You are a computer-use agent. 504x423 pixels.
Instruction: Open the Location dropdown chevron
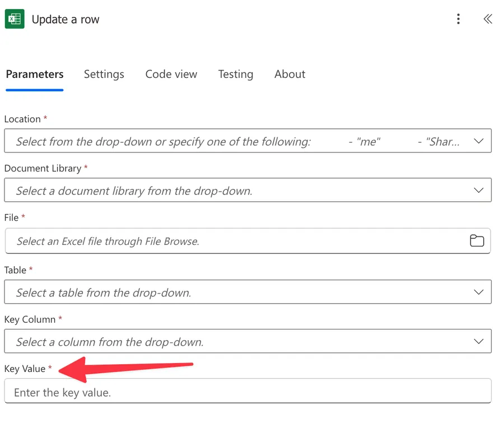(479, 141)
